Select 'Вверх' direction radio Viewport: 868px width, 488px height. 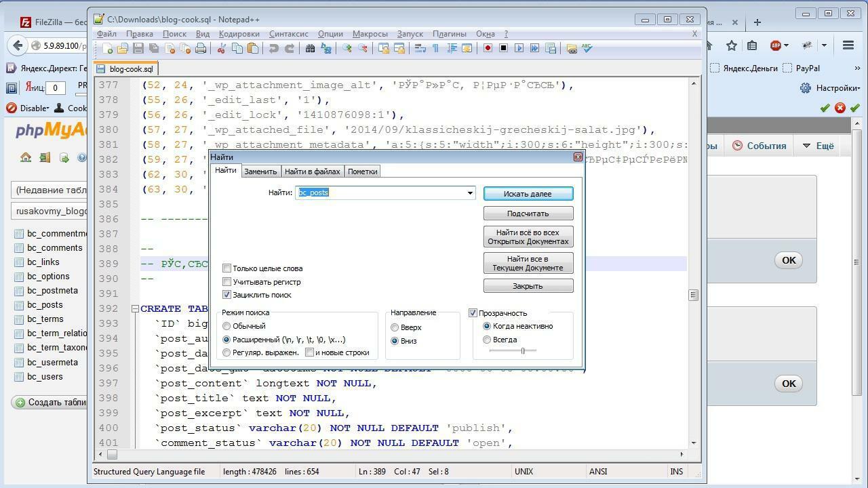pos(395,327)
